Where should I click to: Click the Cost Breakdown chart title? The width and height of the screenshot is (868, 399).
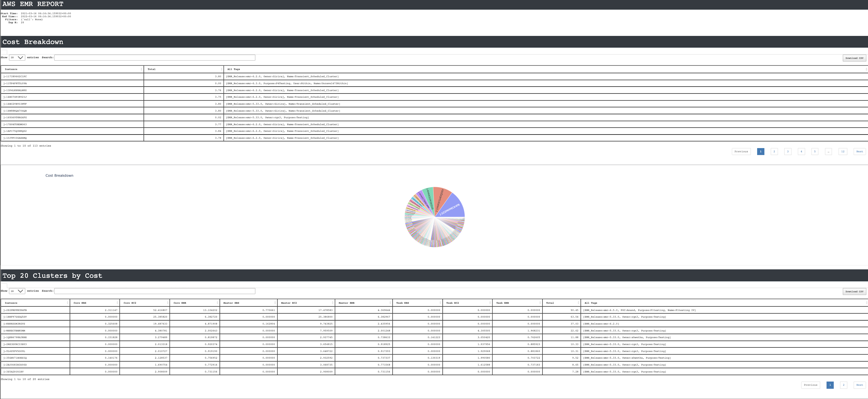pos(59,176)
